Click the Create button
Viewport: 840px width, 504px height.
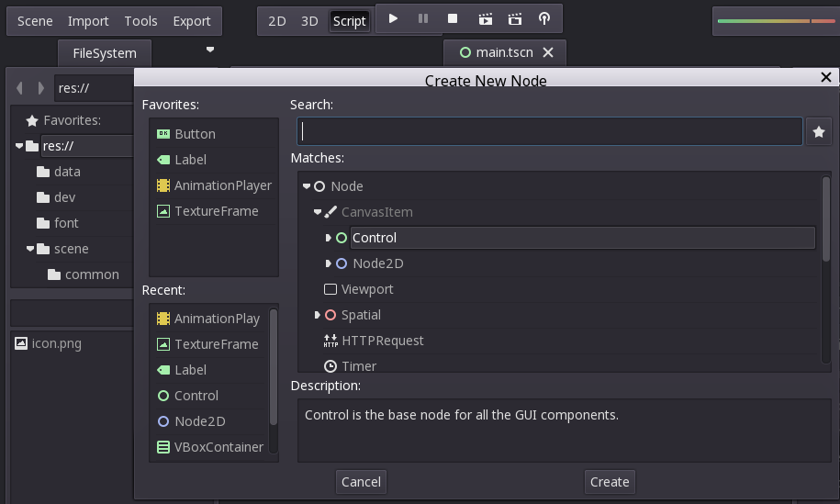[x=610, y=481]
